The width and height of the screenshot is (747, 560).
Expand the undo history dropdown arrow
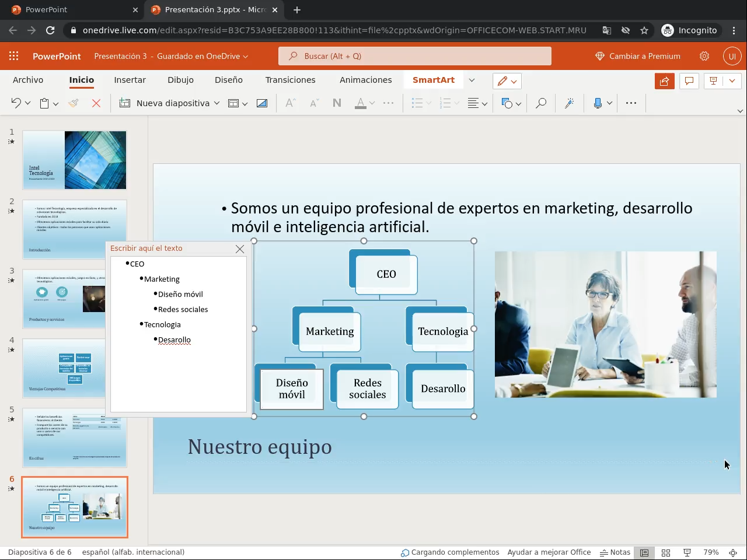(x=27, y=104)
